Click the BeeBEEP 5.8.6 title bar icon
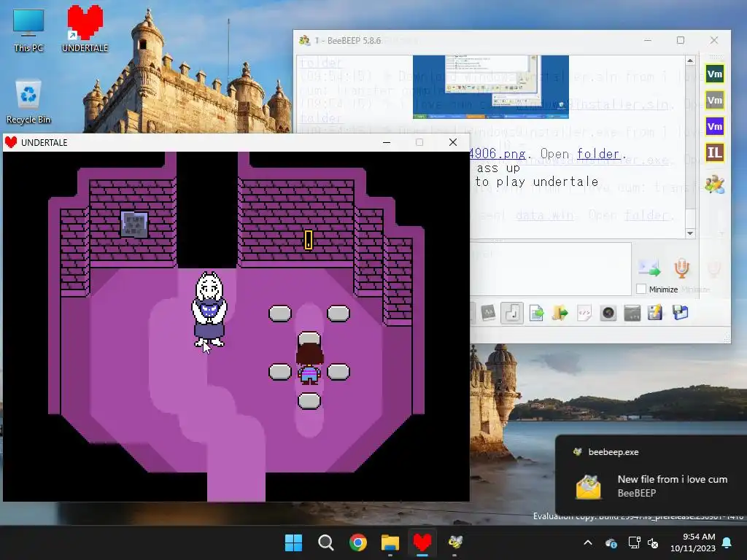Viewport: 747px width, 560px height. (304, 41)
